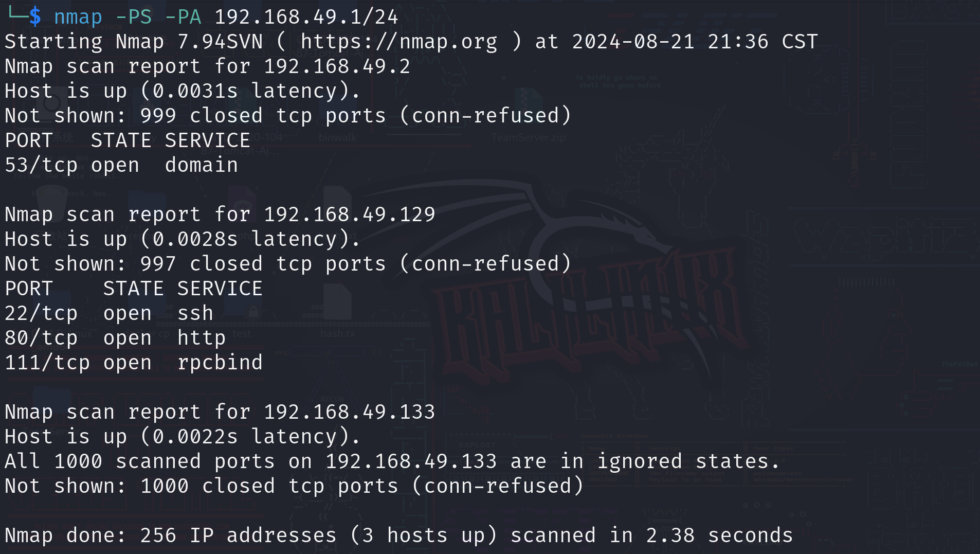Screen dimensions: 980x554
Task: Click the -PA option in the command
Action: pos(183,17)
